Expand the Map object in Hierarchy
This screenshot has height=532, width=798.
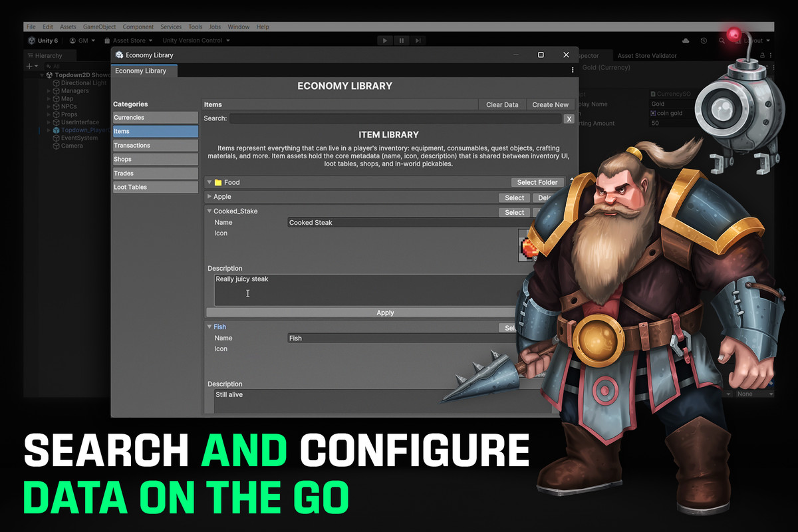tap(49, 99)
